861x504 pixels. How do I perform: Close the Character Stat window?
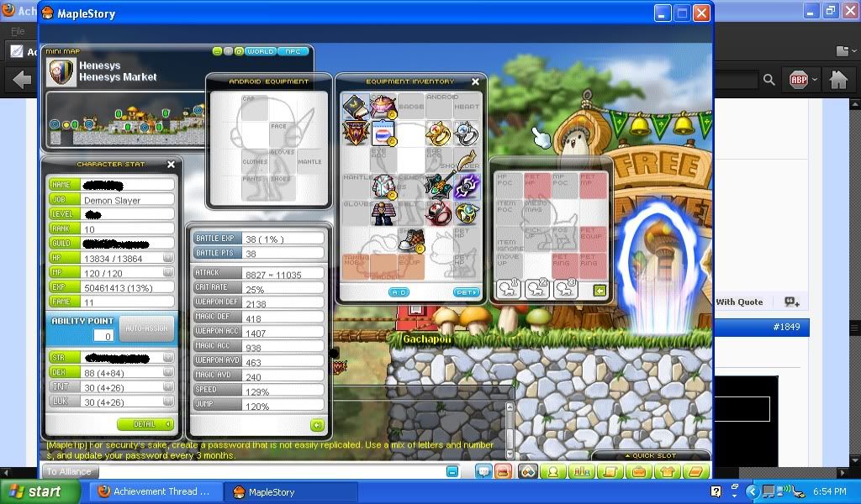pyautogui.click(x=171, y=164)
